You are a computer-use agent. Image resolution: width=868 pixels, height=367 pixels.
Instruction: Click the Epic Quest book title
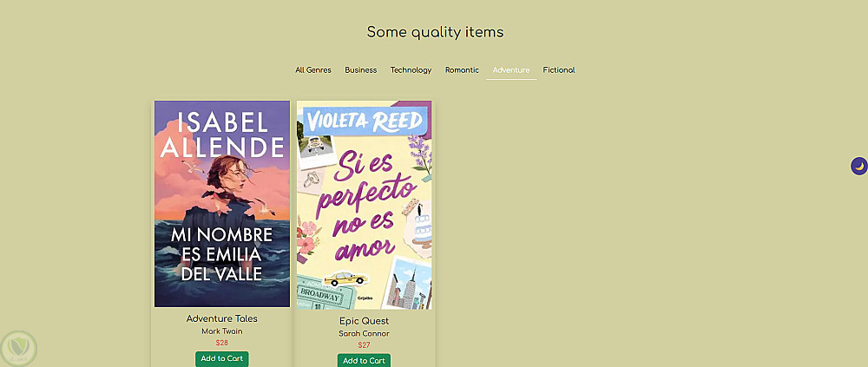tap(364, 321)
